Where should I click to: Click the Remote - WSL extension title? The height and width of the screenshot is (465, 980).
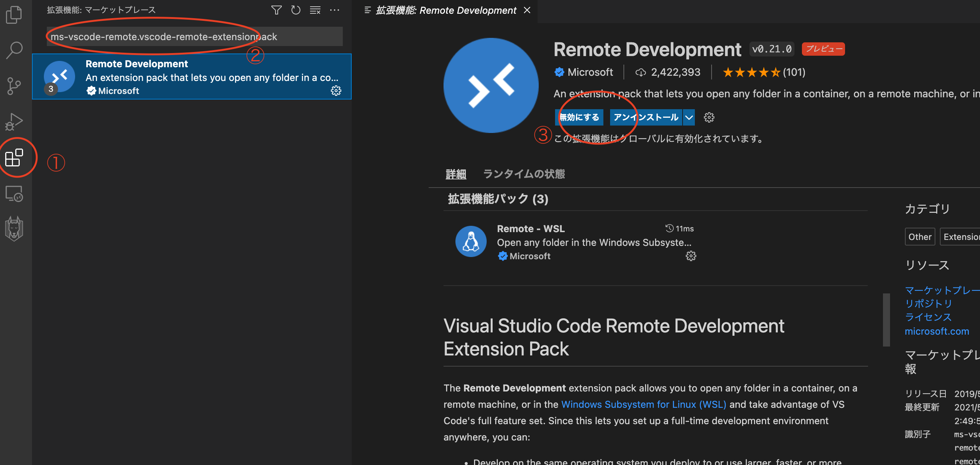(x=531, y=229)
